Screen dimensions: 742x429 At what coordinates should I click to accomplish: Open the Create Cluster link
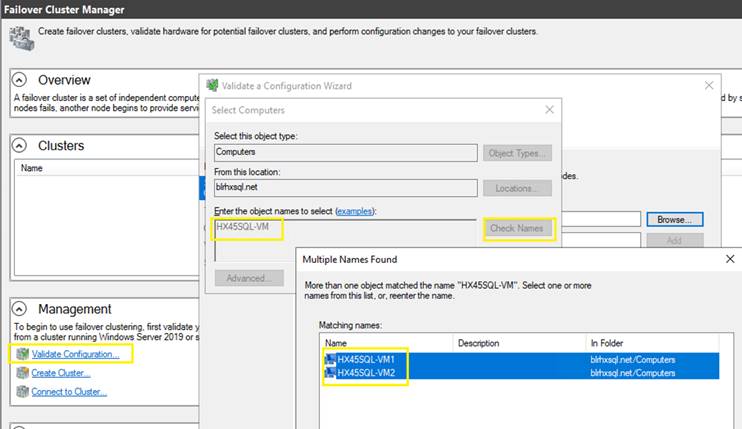click(61, 373)
